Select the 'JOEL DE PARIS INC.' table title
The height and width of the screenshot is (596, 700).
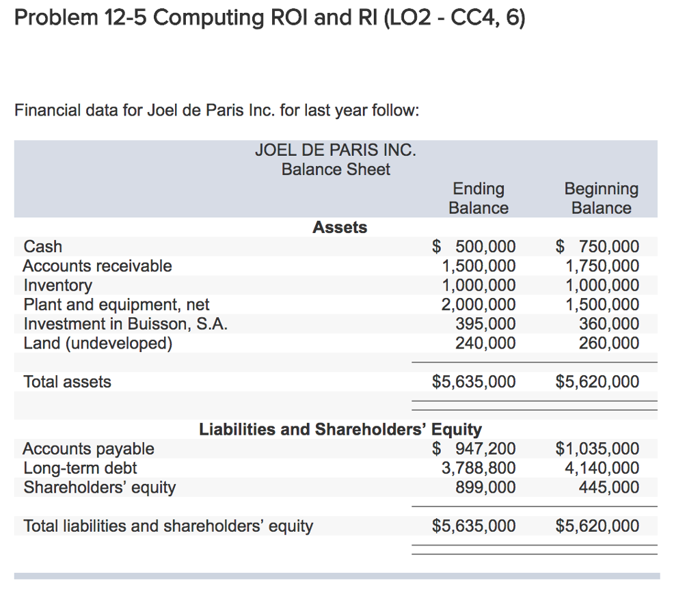tap(336, 150)
